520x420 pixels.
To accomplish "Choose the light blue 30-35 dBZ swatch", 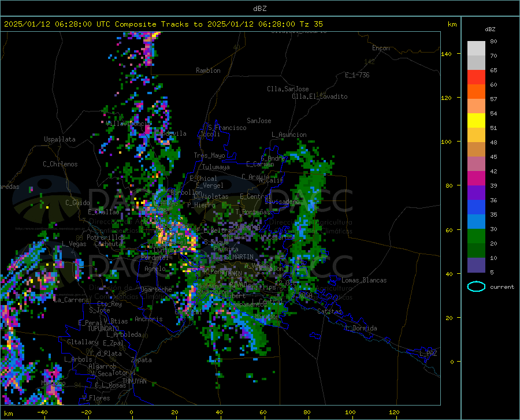I will 476,222.
